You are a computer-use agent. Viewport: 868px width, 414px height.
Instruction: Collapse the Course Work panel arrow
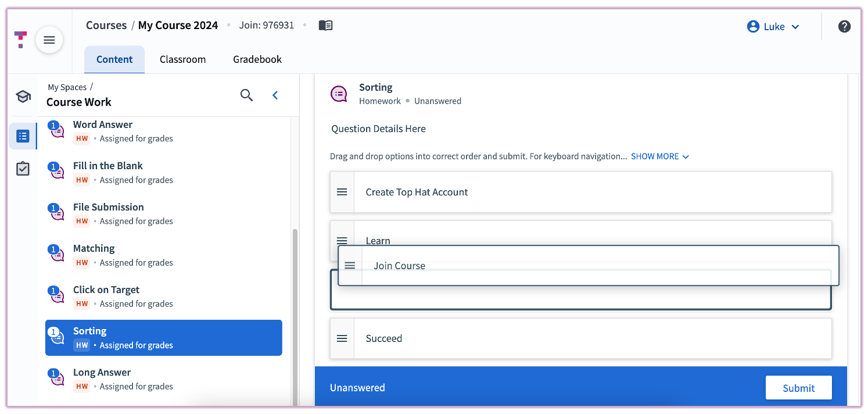point(275,95)
